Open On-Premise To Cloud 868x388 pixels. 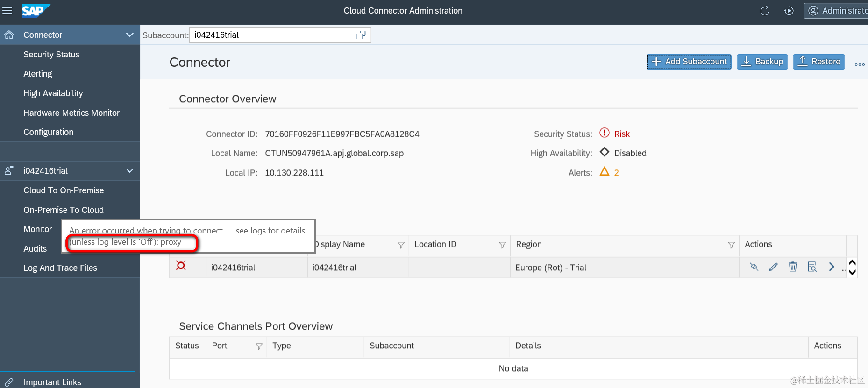point(64,210)
